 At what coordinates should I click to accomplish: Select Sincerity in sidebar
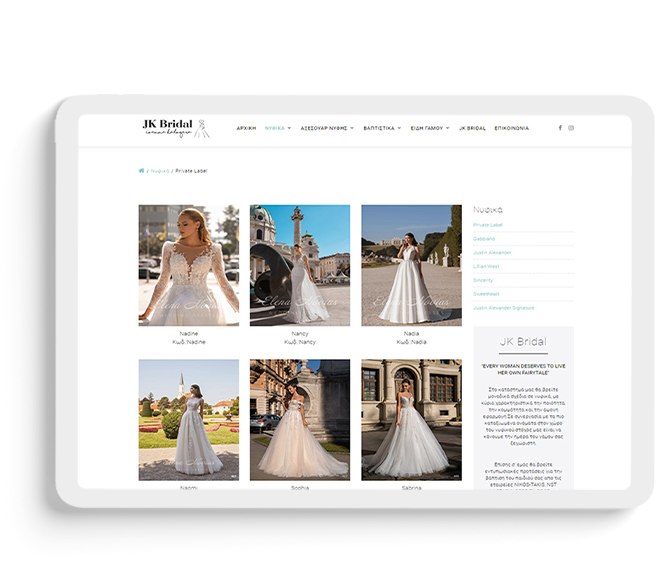483,280
